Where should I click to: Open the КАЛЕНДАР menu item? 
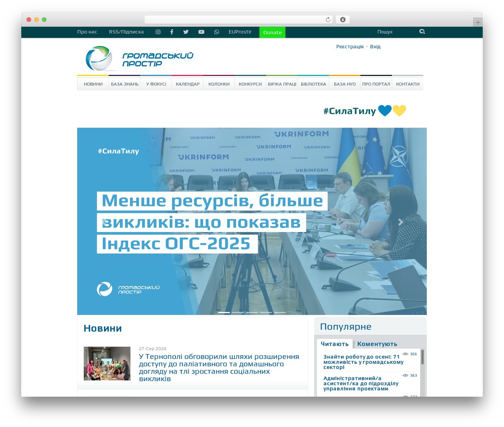[x=187, y=84]
